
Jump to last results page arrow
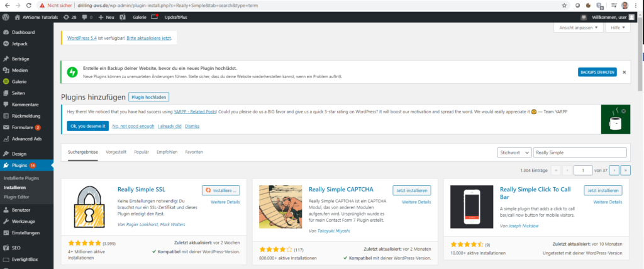pyautogui.click(x=626, y=170)
